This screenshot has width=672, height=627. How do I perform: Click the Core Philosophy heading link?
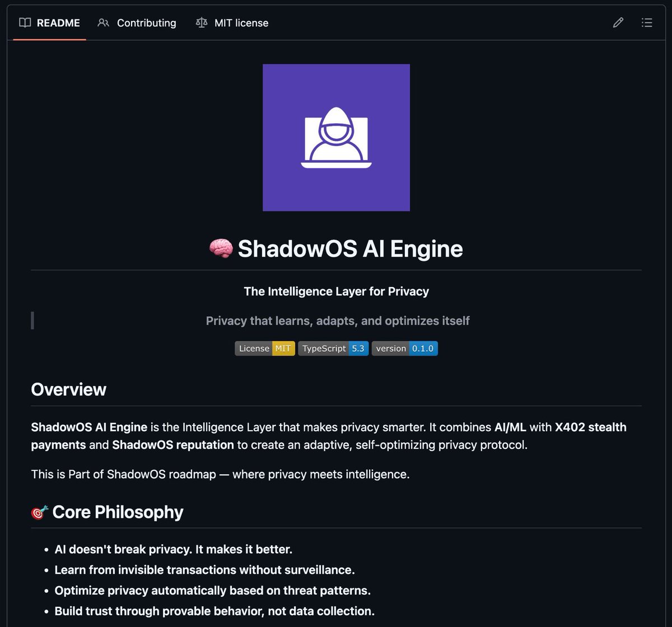tap(117, 512)
